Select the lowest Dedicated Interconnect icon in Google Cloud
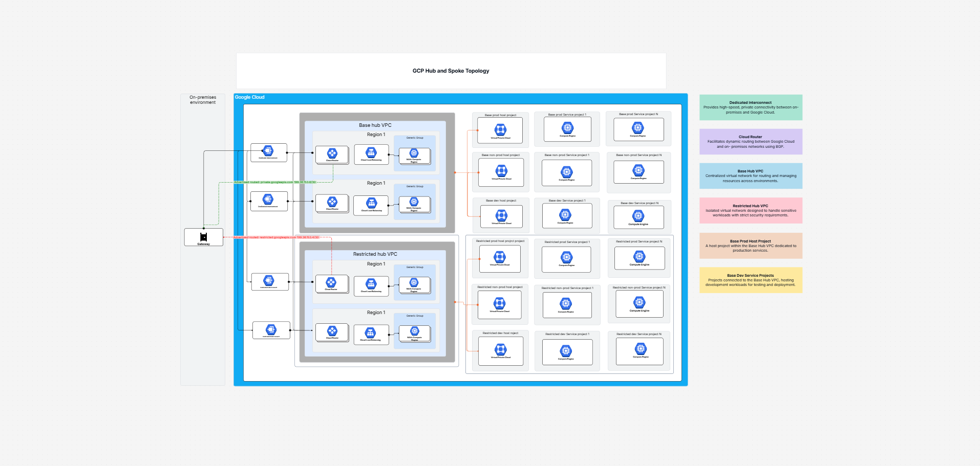 coord(271,329)
